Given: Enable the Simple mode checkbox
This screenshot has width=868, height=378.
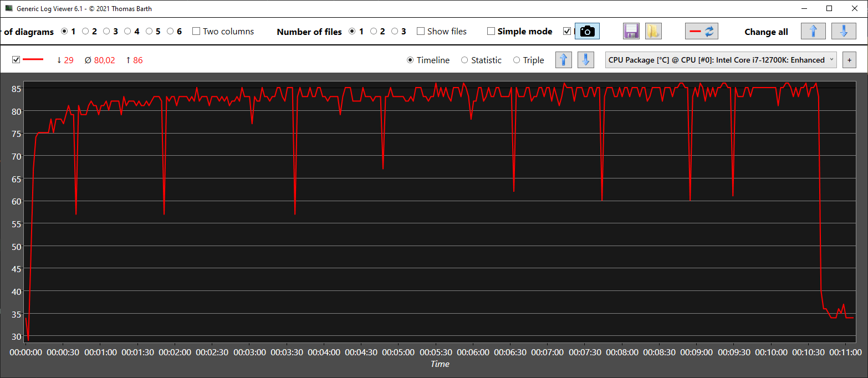Looking at the screenshot, I should pos(491,32).
